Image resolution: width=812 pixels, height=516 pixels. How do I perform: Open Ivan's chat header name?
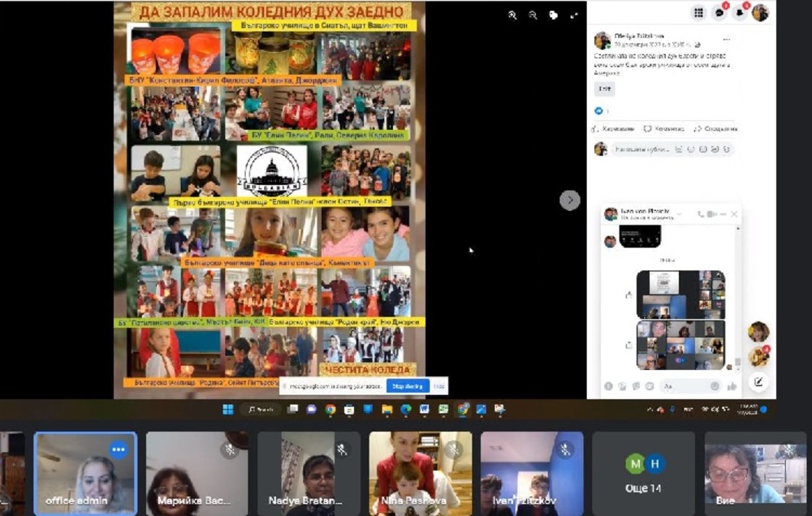(x=645, y=211)
